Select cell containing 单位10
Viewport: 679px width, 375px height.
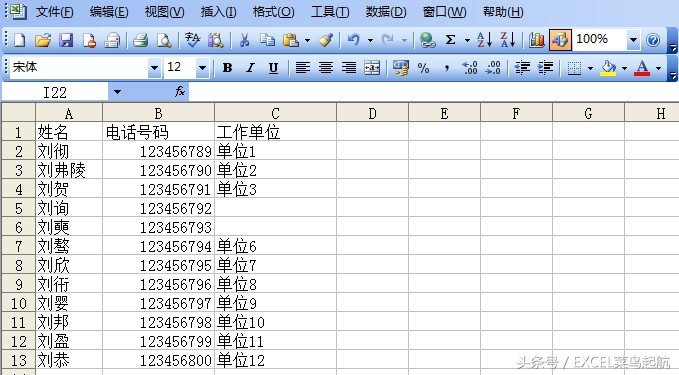[x=275, y=322]
